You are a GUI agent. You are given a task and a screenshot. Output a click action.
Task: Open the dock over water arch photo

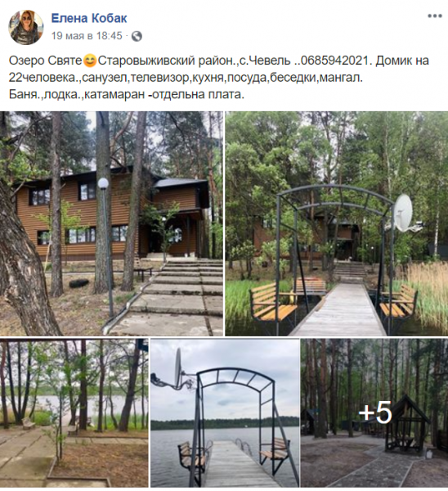tap(225, 412)
